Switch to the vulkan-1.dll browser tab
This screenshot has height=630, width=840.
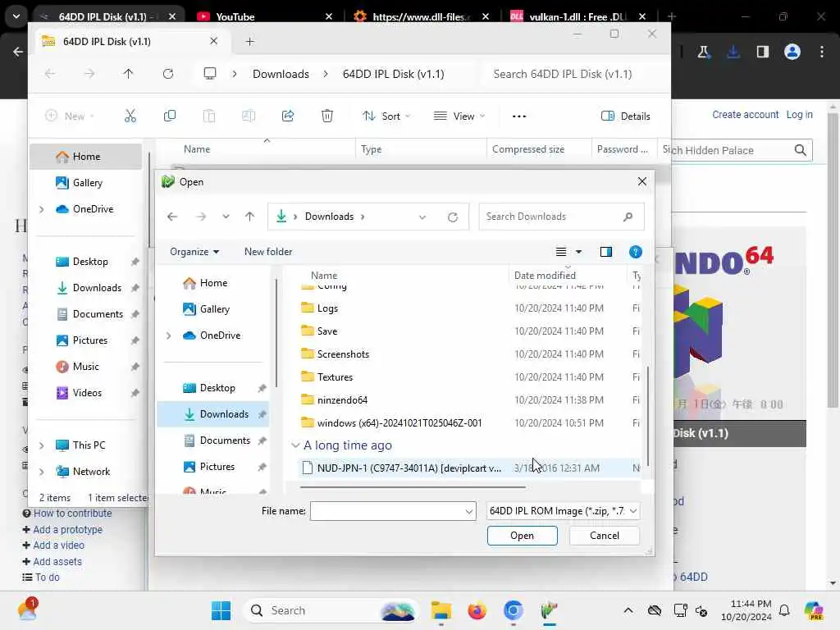pos(577,16)
